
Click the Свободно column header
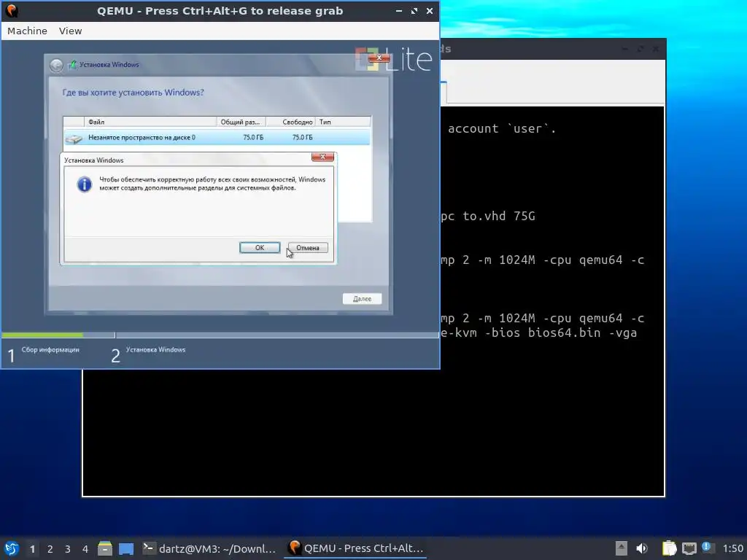pyautogui.click(x=290, y=122)
